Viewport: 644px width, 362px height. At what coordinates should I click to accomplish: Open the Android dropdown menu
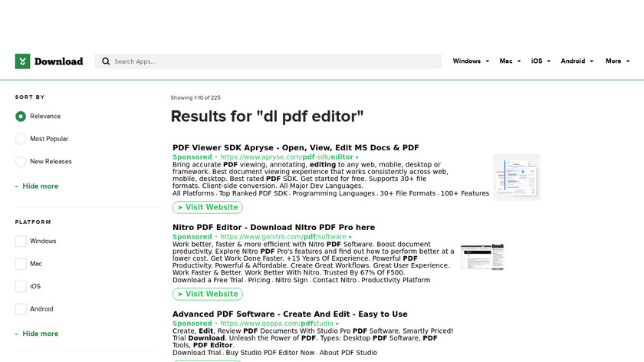point(577,61)
